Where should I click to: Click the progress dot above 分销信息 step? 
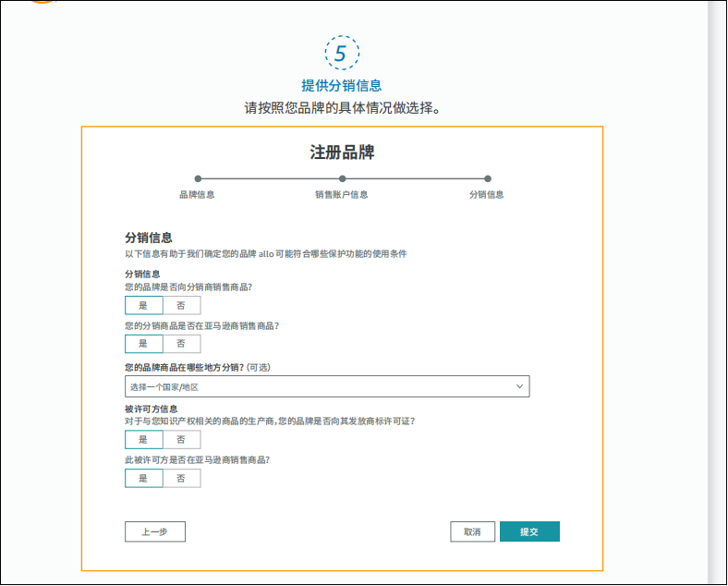tap(488, 178)
